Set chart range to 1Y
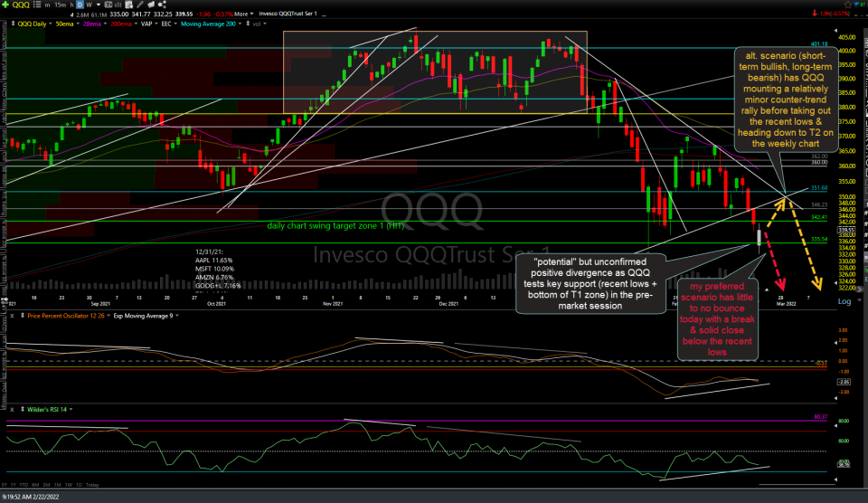Screen dimensions: 868x503 coord(14,485)
